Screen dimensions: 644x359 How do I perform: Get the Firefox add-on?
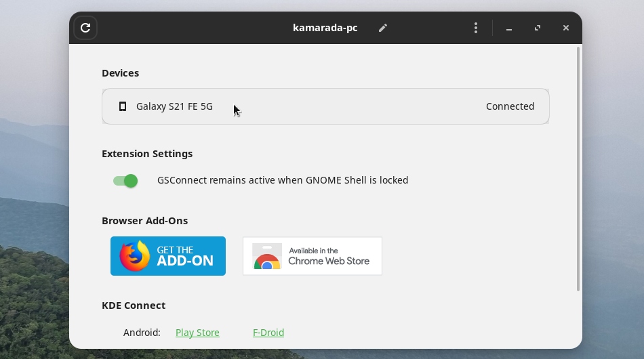point(168,256)
